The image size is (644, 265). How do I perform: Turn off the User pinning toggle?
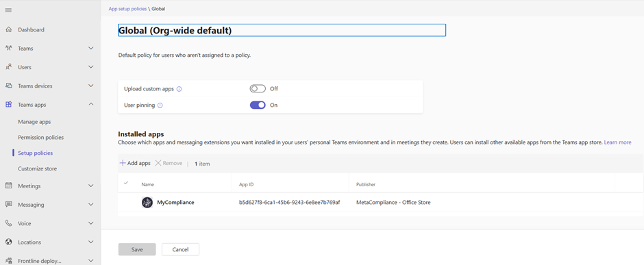point(258,105)
